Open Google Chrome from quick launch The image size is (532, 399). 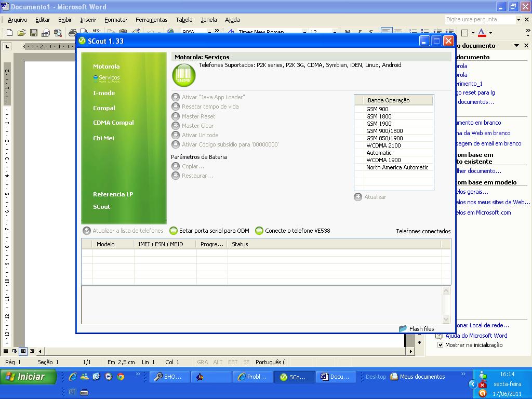[121, 377]
